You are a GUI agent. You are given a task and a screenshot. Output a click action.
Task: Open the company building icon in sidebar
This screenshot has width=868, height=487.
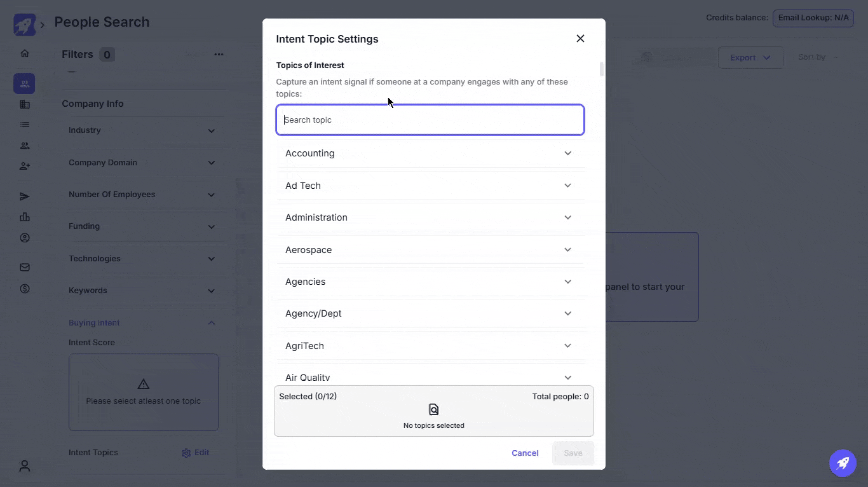coord(25,104)
